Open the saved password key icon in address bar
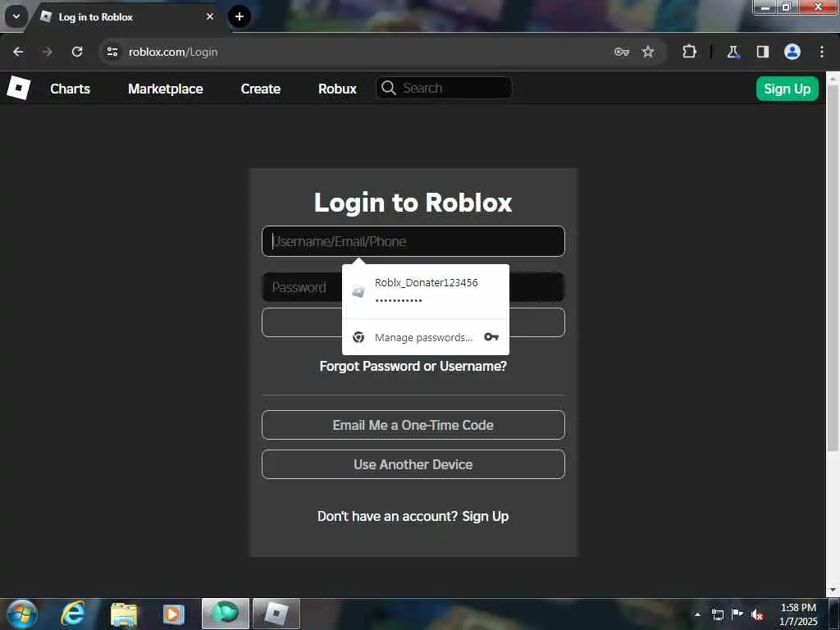 coord(622,52)
